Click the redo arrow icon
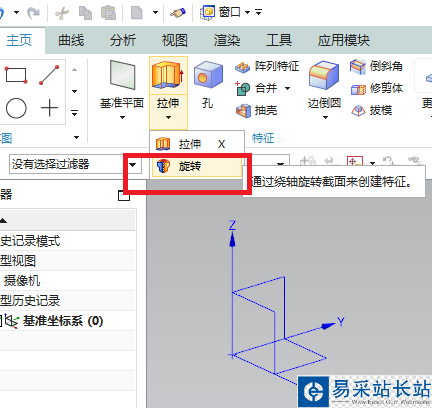This screenshot has width=432, height=408. 33,13
